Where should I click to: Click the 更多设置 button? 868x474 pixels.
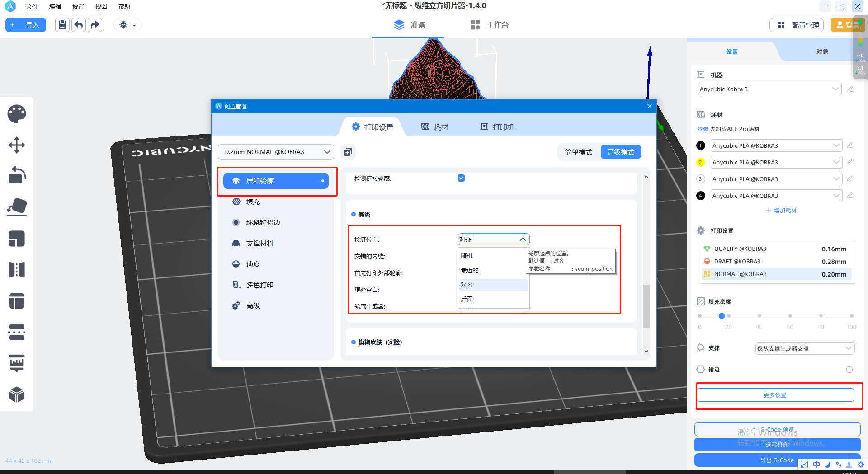point(775,395)
